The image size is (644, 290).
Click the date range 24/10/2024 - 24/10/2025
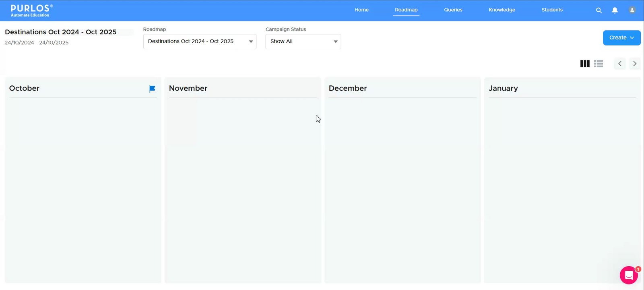click(37, 43)
